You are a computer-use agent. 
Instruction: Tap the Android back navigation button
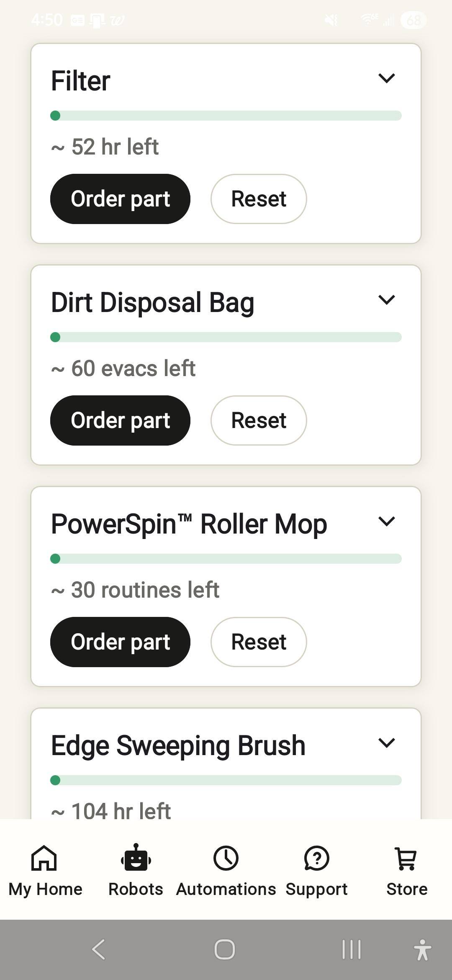[99, 949]
